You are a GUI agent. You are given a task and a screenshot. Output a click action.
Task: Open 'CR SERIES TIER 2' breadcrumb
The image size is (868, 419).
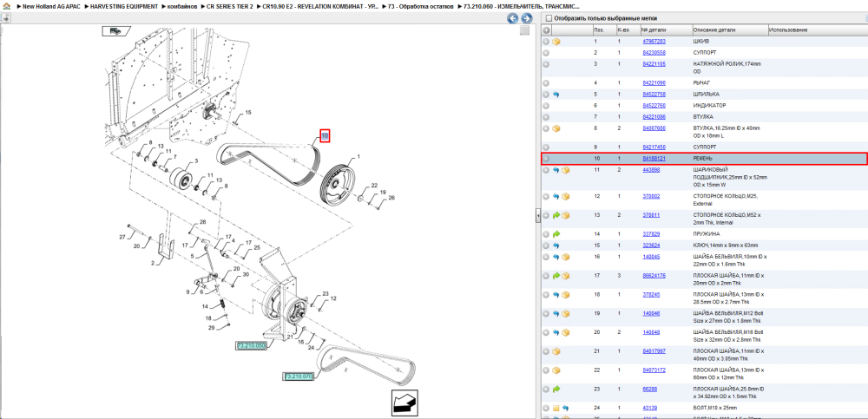coord(230,6)
